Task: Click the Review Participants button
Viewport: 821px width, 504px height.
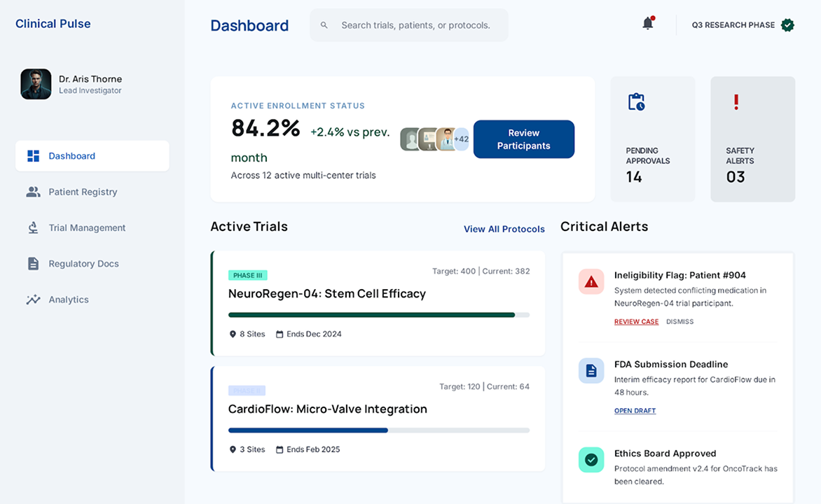Action: tap(523, 139)
